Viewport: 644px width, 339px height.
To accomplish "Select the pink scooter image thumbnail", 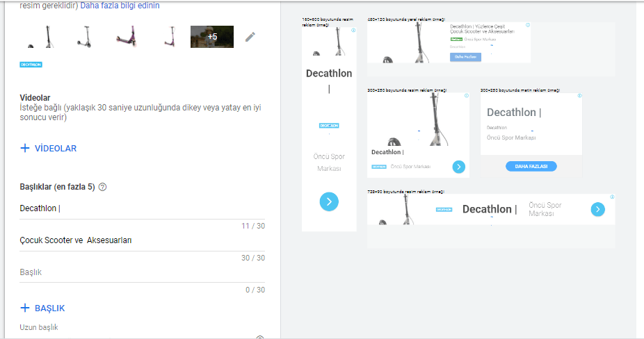I will pos(127,37).
